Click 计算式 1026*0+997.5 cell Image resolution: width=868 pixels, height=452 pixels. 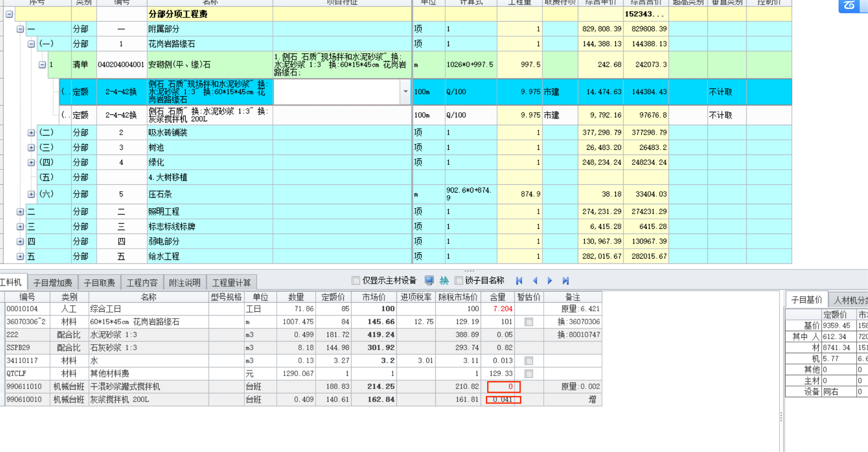tap(470, 65)
